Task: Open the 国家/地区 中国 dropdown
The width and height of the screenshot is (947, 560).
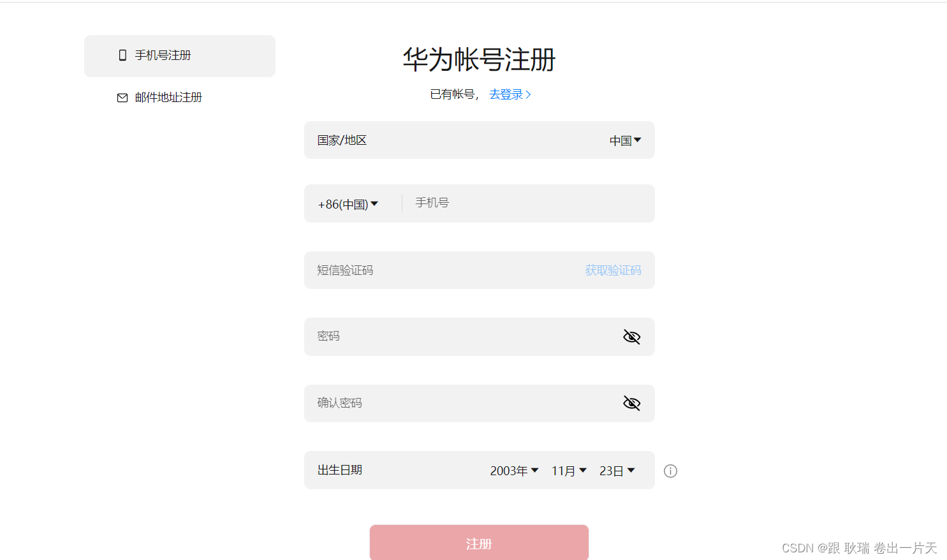Action: [x=625, y=140]
